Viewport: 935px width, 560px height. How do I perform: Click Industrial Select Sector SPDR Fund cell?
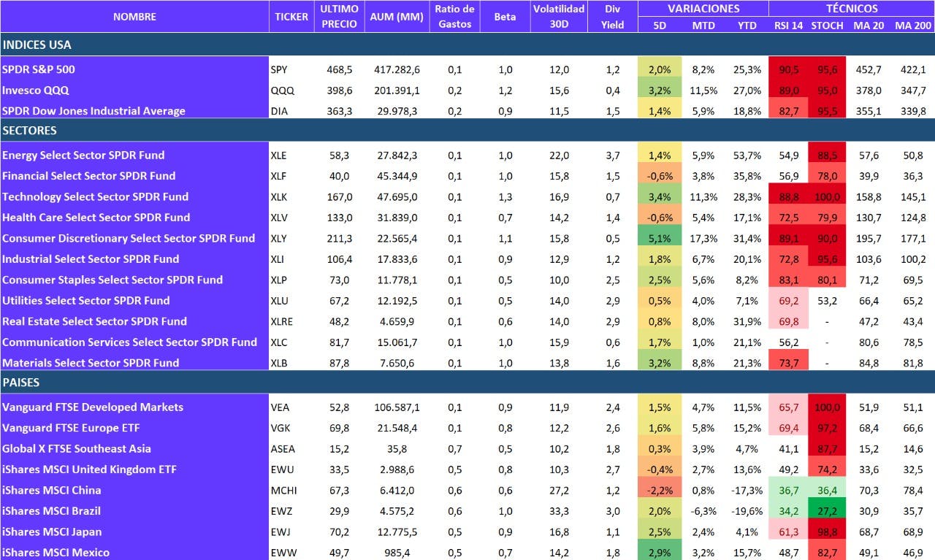click(x=134, y=259)
